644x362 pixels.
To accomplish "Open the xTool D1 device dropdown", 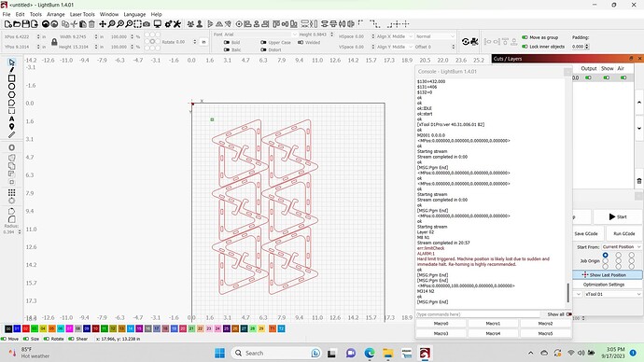I will pyautogui.click(x=613, y=294).
